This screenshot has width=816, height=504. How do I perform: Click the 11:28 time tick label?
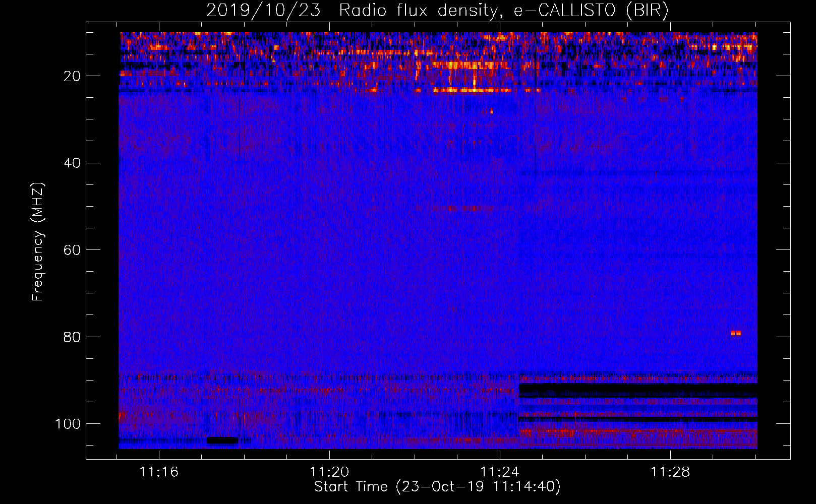pos(670,472)
